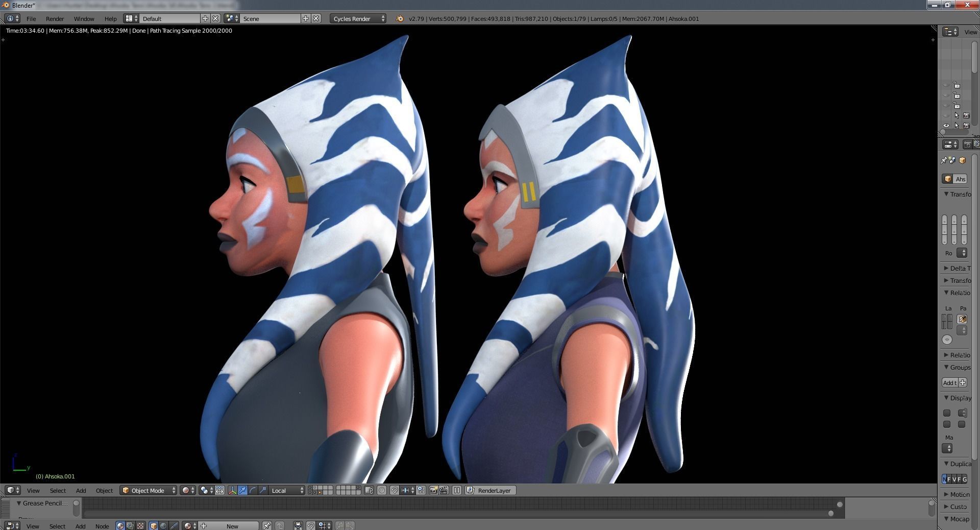Open the Render menu

tap(55, 18)
